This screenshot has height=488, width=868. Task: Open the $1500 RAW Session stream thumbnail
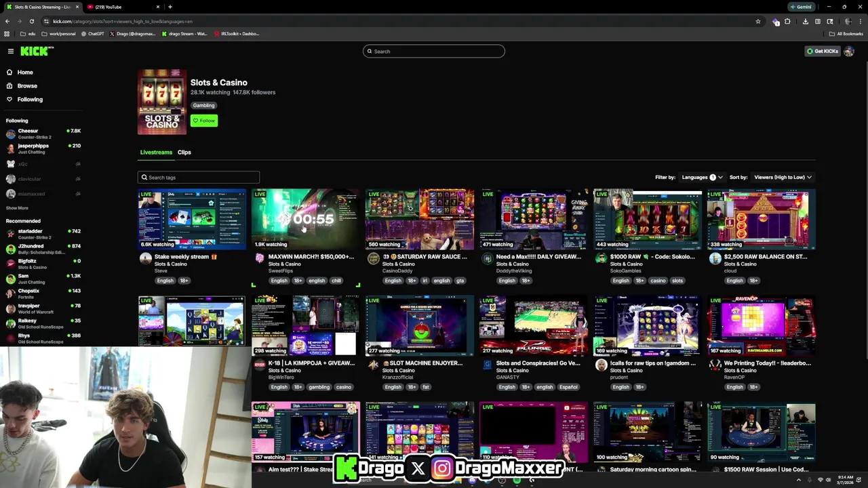point(762,432)
